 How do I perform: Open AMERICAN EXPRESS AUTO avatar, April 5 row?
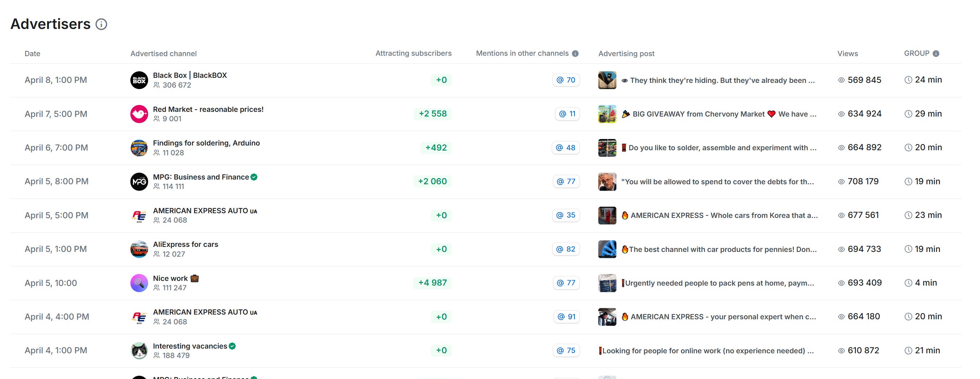coord(139,215)
